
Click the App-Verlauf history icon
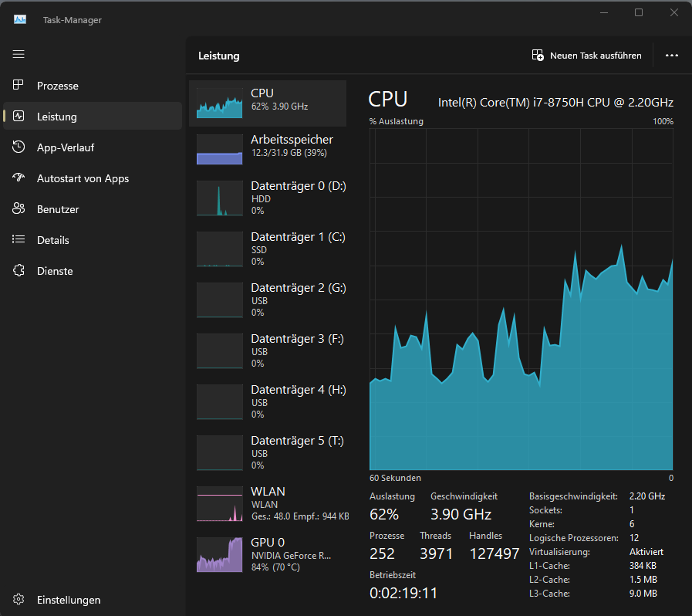(x=19, y=147)
